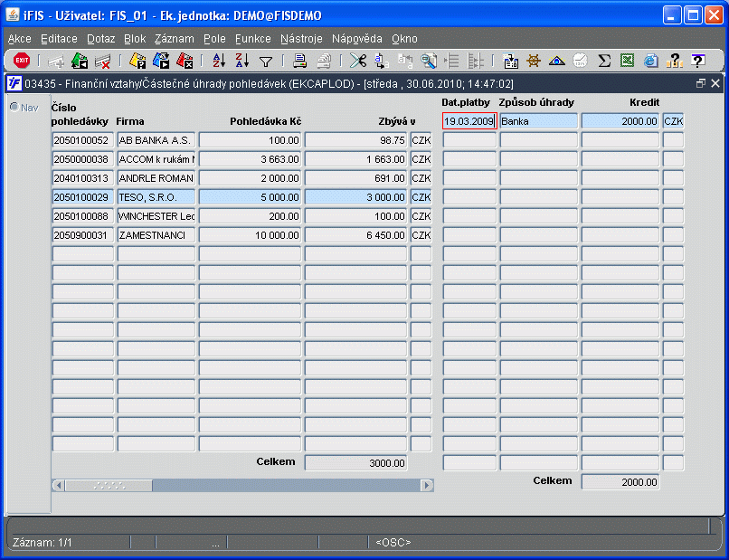Image resolution: width=729 pixels, height=560 pixels.
Task: Click the firm ACCOM k rukám cell
Action: (x=156, y=159)
